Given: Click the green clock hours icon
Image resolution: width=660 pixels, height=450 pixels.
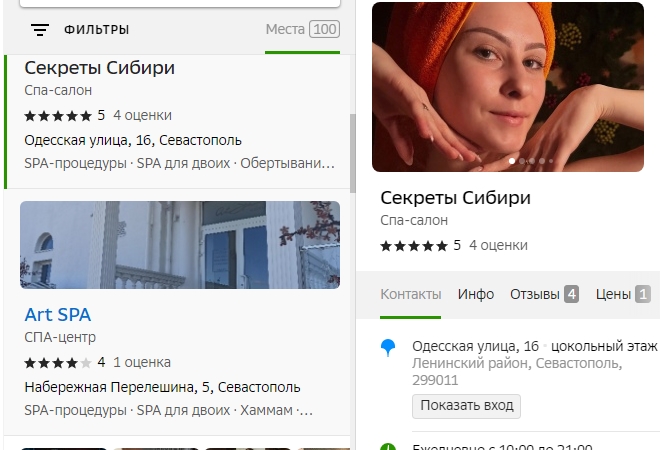Looking at the screenshot, I should [388, 447].
